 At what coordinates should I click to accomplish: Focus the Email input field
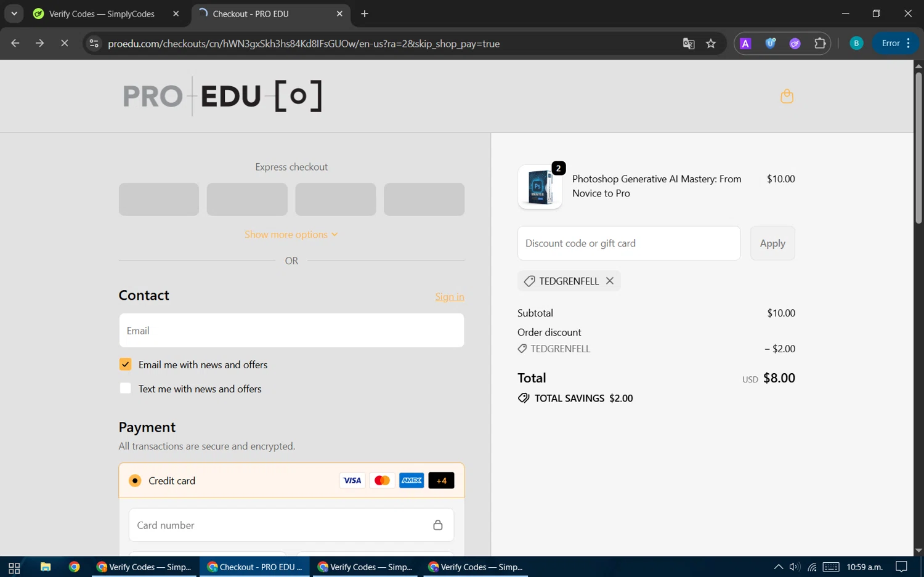pos(291,331)
